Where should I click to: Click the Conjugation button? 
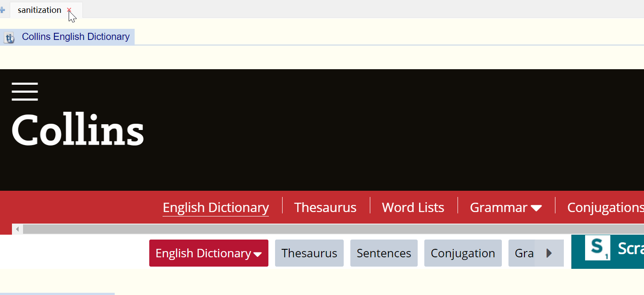(x=463, y=253)
